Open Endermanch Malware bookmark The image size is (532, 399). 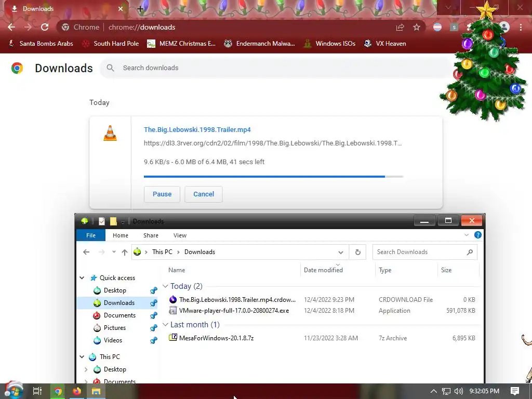pos(260,44)
